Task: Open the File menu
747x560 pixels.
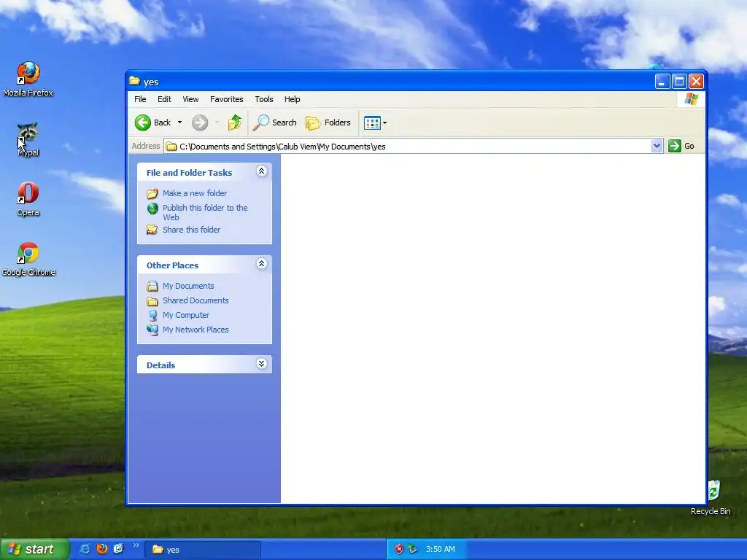Action: [140, 99]
